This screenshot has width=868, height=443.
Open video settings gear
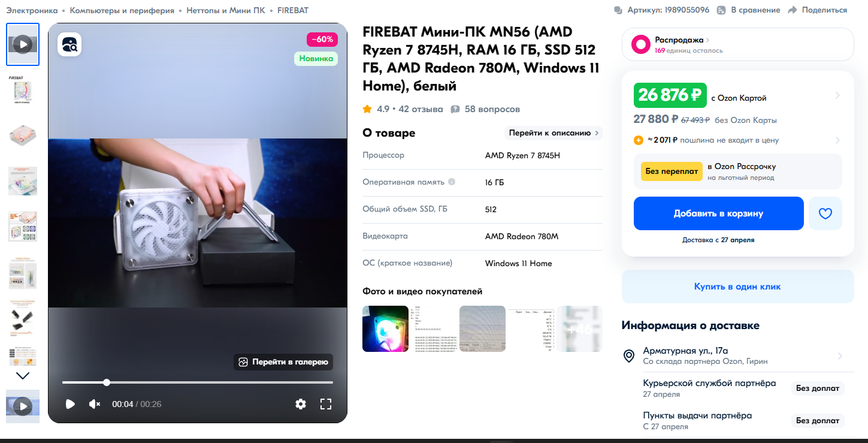click(x=301, y=404)
